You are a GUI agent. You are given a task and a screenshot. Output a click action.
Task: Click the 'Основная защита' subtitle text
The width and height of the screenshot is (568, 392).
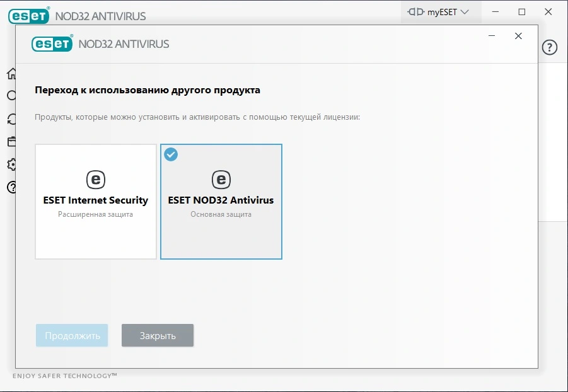coord(221,214)
